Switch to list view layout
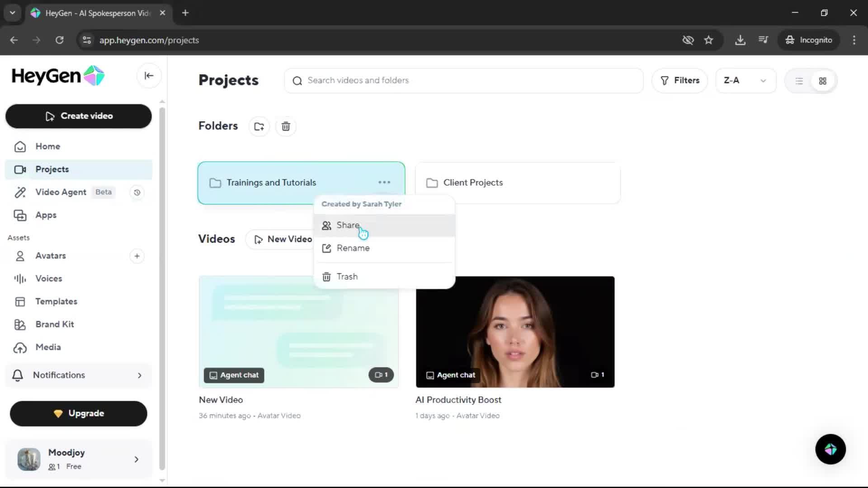Viewport: 868px width, 488px height. point(799,81)
